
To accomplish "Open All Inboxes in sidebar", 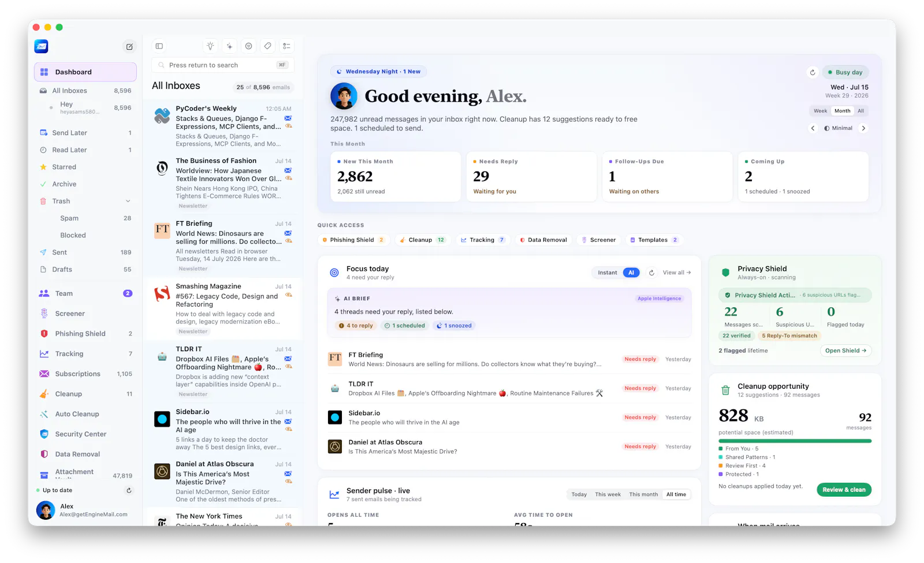I will tap(85, 91).
